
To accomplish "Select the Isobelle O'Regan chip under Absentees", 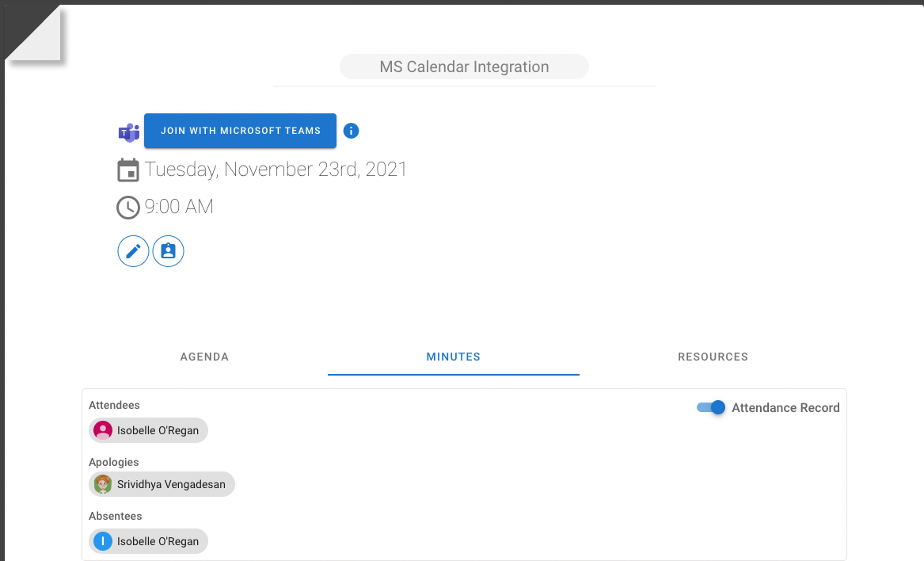I will pyautogui.click(x=149, y=541).
